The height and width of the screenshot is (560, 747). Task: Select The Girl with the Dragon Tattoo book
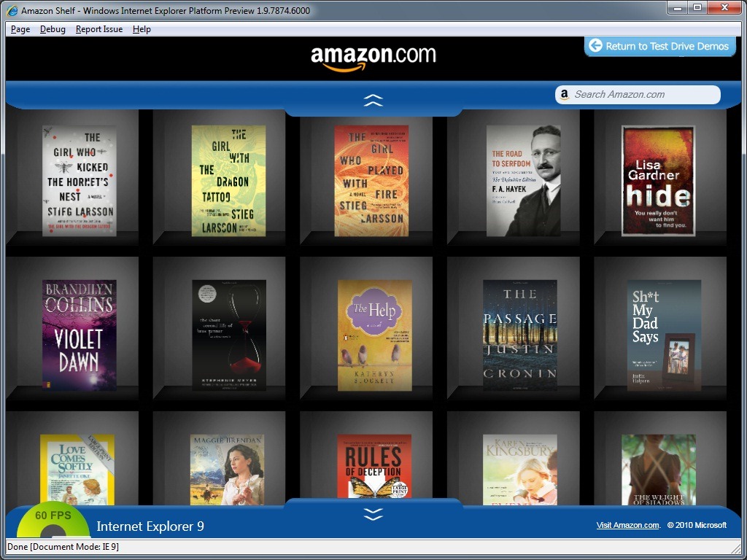tap(228, 181)
